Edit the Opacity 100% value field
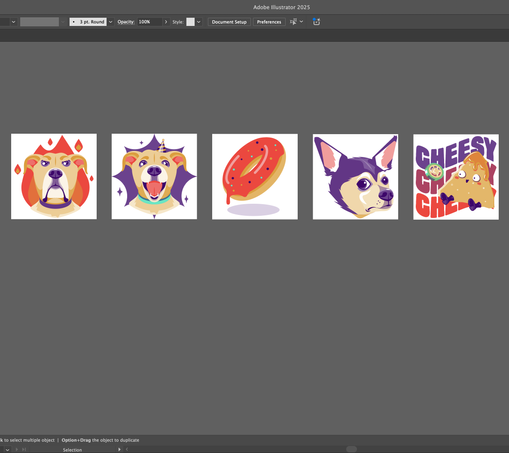Image resolution: width=509 pixels, height=453 pixels. click(x=150, y=22)
